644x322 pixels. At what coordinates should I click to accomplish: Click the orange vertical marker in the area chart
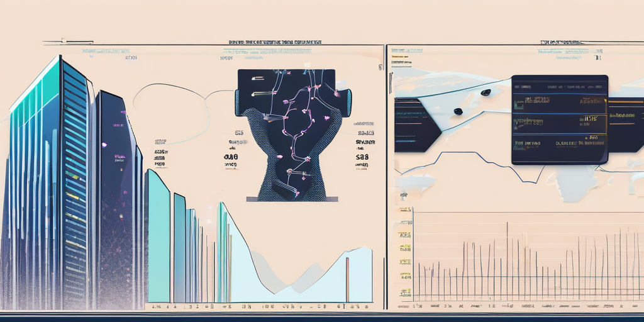tap(347, 280)
